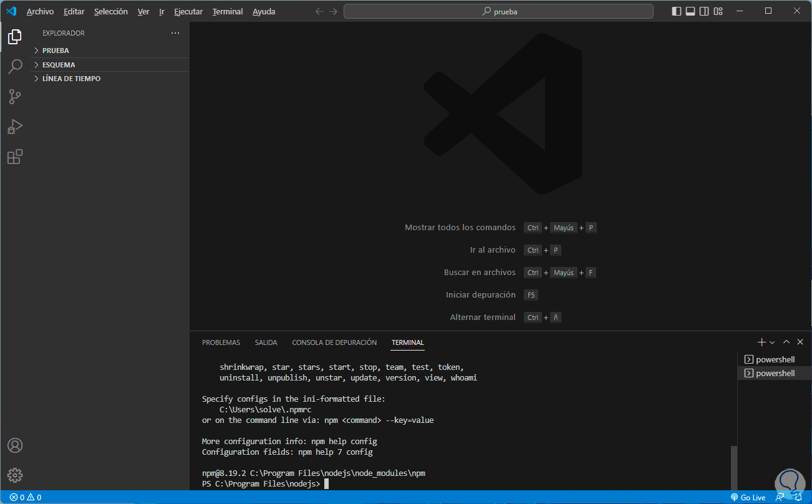Open the Editar menu
The height and width of the screenshot is (504, 812).
(x=74, y=12)
